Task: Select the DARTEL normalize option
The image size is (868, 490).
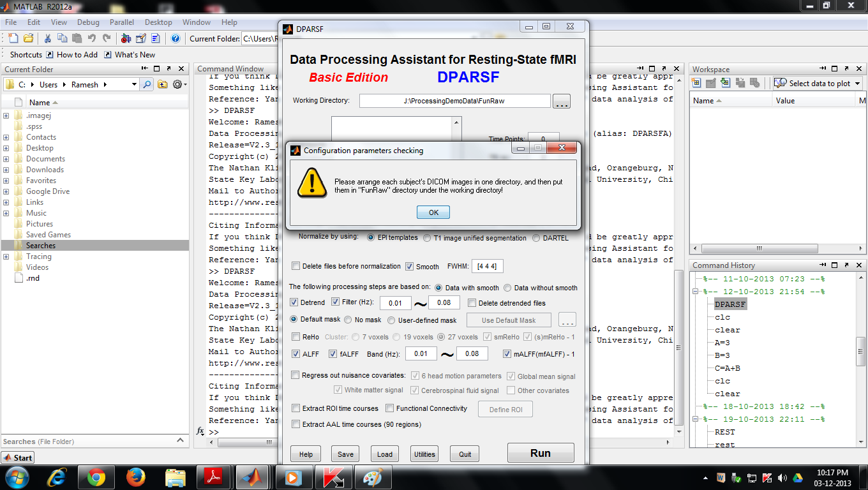Action: (x=535, y=238)
